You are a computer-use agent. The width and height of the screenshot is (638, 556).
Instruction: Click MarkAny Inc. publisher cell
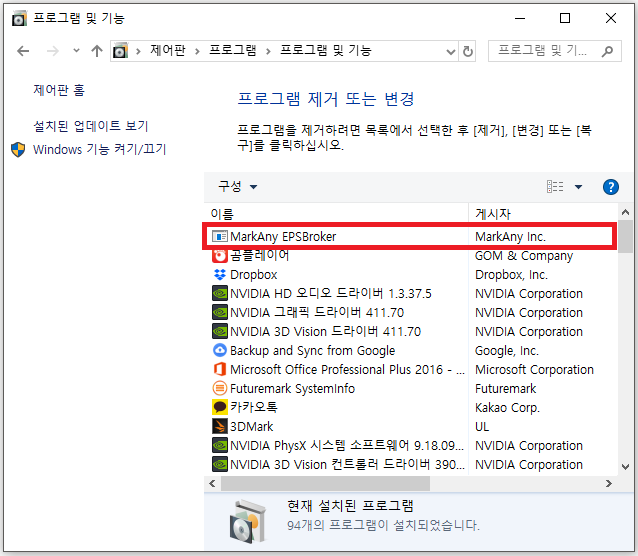[510, 237]
